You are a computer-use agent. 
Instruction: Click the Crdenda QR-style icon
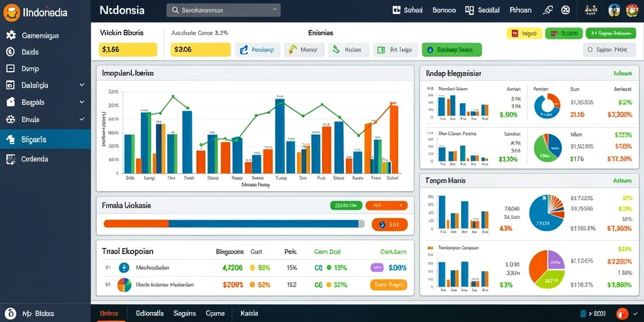tap(11, 159)
